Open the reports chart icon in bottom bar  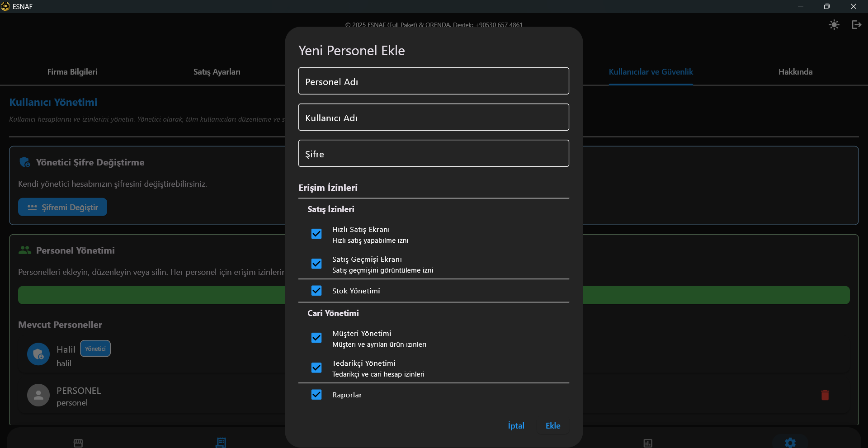(647, 443)
